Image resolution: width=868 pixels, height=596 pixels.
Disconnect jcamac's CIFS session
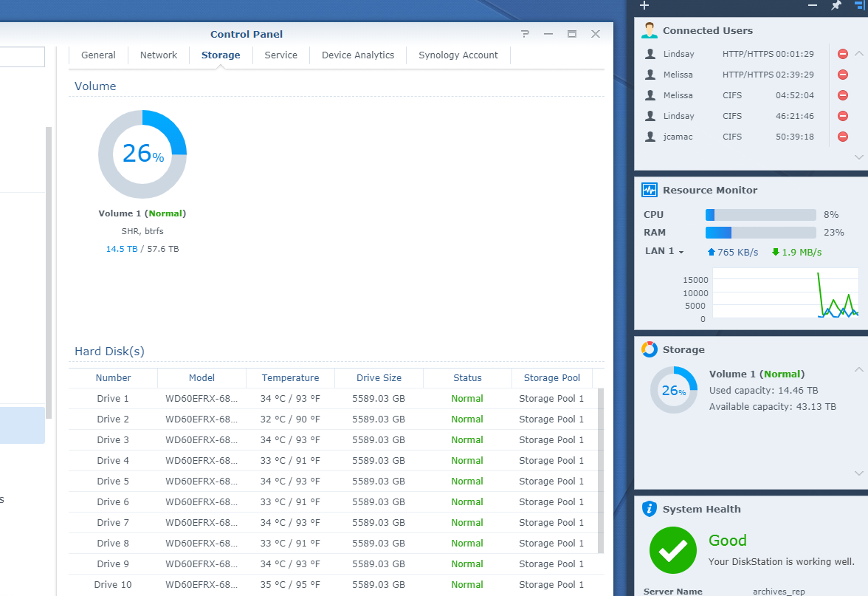point(842,136)
